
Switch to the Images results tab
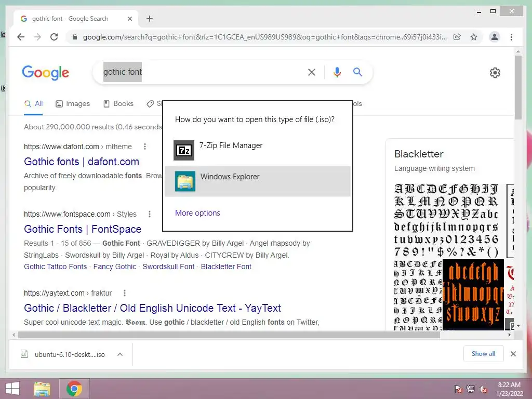(x=73, y=104)
